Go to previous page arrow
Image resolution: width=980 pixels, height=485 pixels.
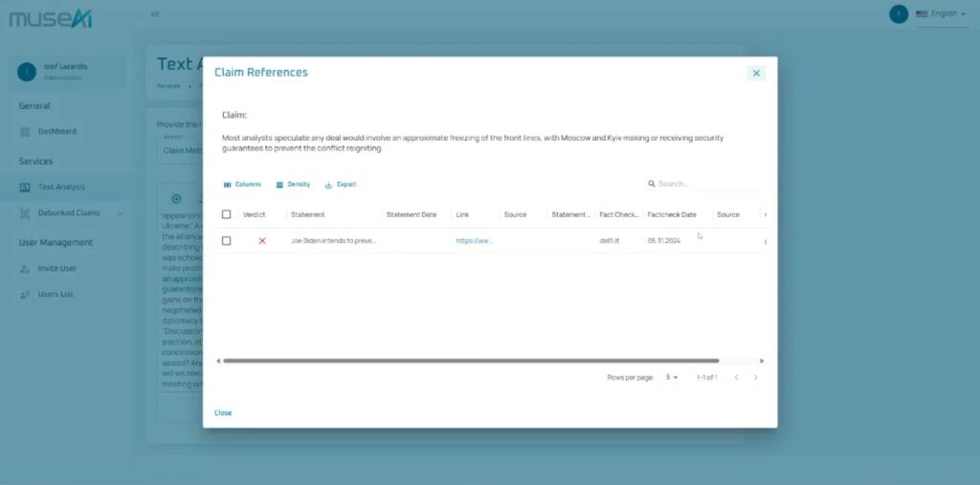coord(735,378)
